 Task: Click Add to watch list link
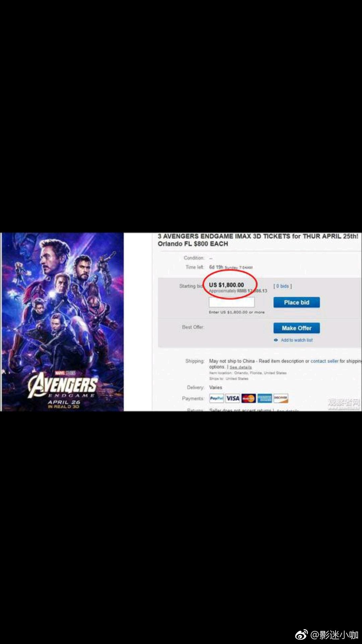[x=297, y=340]
